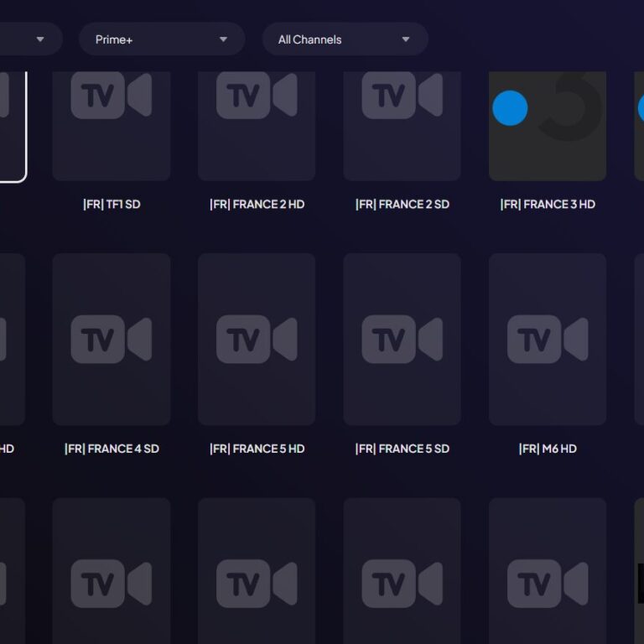Click the '|FR| FRANCE 5 HD' label
This screenshot has width=644, height=644.
coord(257,449)
